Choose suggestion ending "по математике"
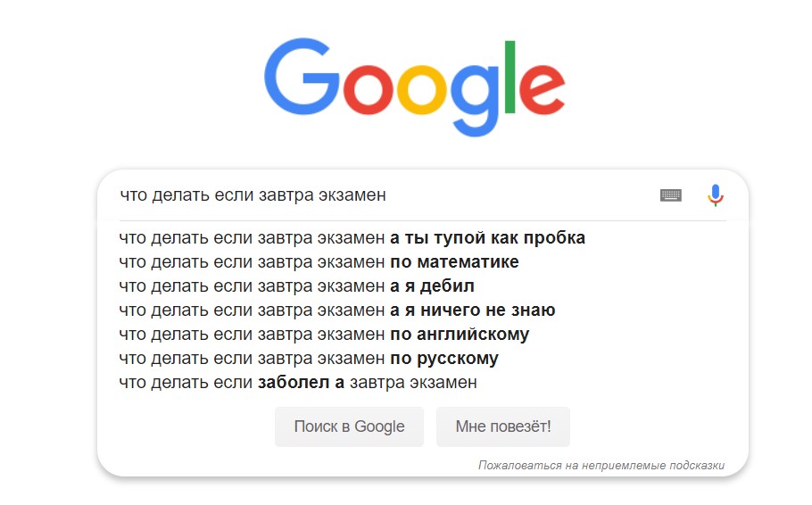Viewport: 812px width, 505px height. [x=319, y=262]
